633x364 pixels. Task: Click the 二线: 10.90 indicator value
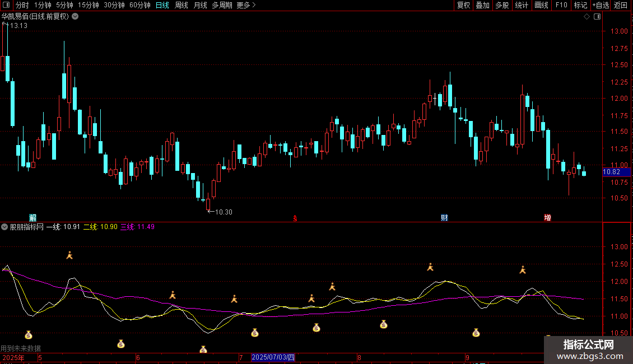coord(100,227)
